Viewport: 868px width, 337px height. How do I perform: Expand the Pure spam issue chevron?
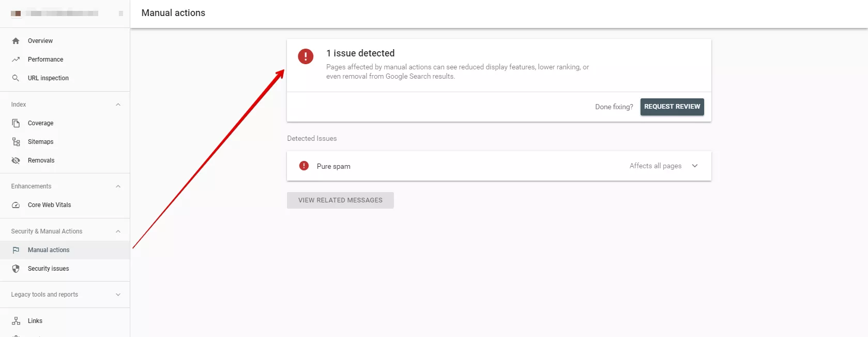[x=695, y=166]
